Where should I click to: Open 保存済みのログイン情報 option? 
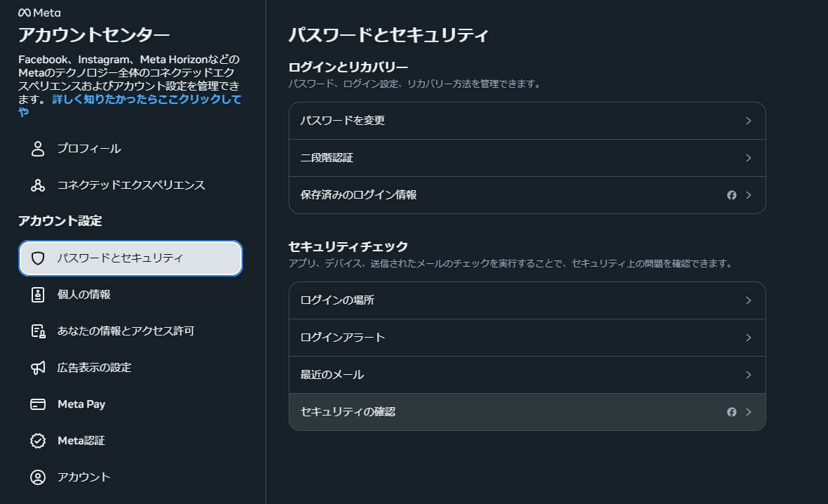coord(527,195)
